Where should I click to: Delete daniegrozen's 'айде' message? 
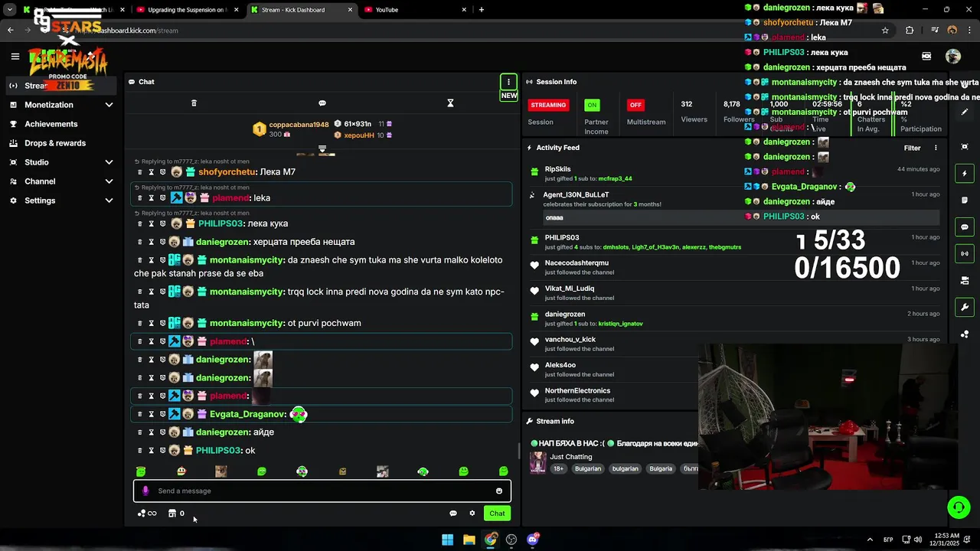pyautogui.click(x=139, y=432)
